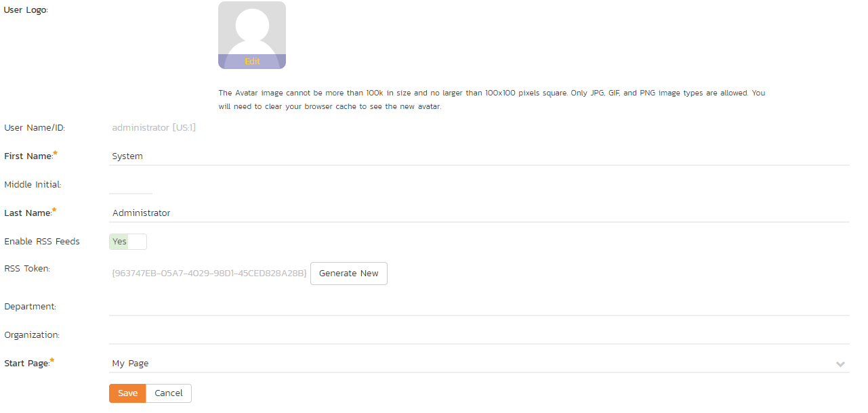
Task: Focus the First Name field containing System
Action: [479, 156]
